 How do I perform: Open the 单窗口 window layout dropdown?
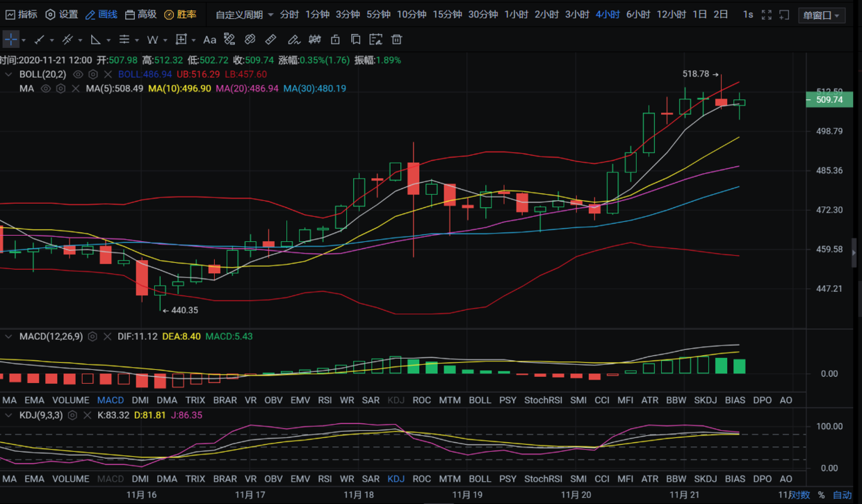[822, 15]
